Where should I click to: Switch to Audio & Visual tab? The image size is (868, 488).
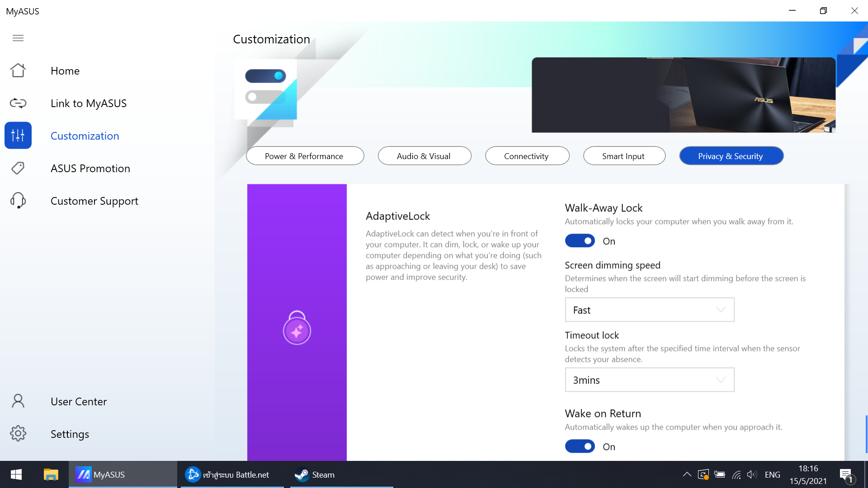click(425, 156)
